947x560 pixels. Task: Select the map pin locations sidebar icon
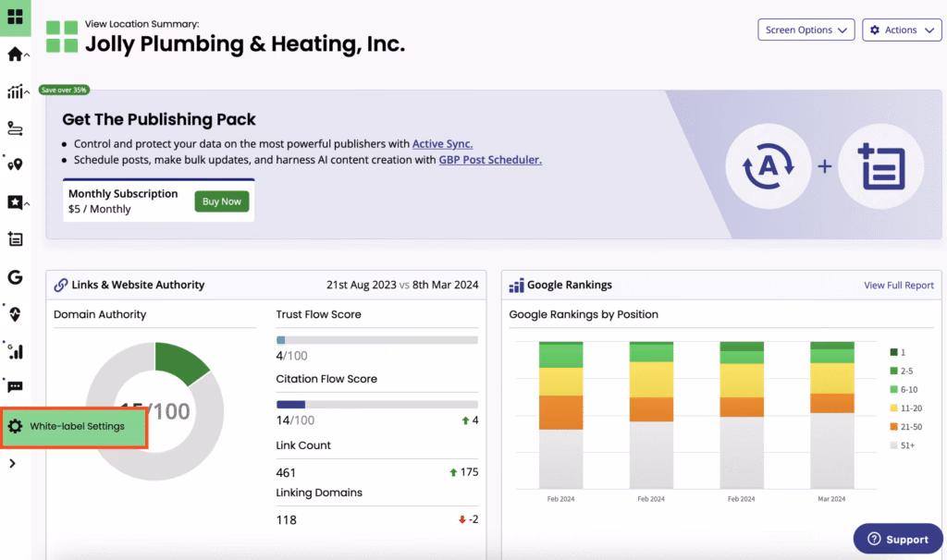pos(15,164)
